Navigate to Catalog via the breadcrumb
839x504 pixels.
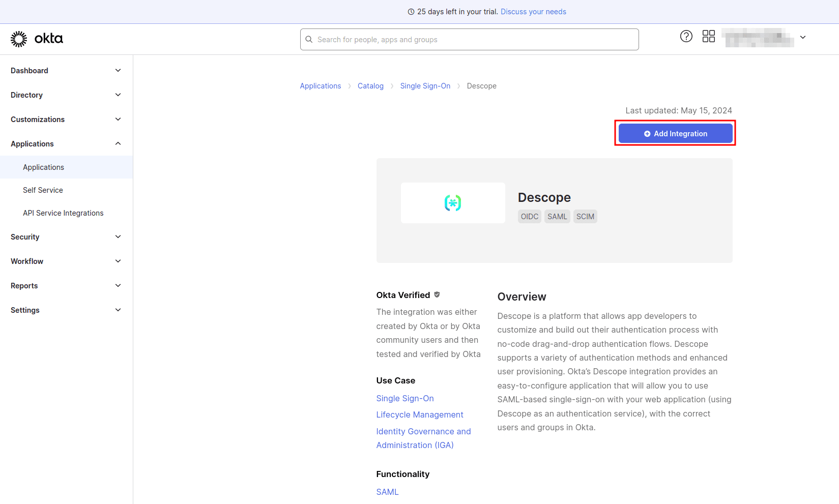(370, 85)
